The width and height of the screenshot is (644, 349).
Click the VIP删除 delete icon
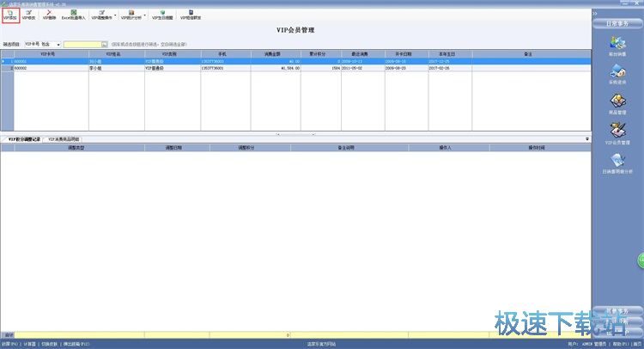51,14
